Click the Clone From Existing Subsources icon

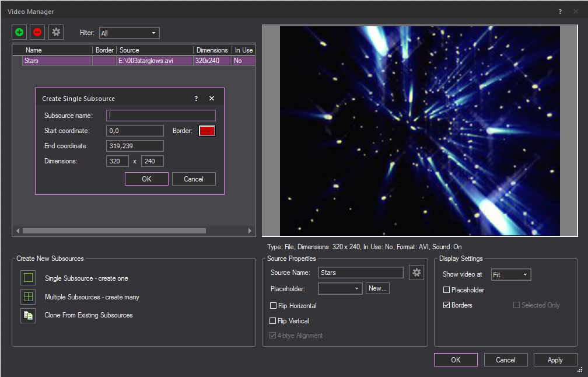click(x=28, y=315)
